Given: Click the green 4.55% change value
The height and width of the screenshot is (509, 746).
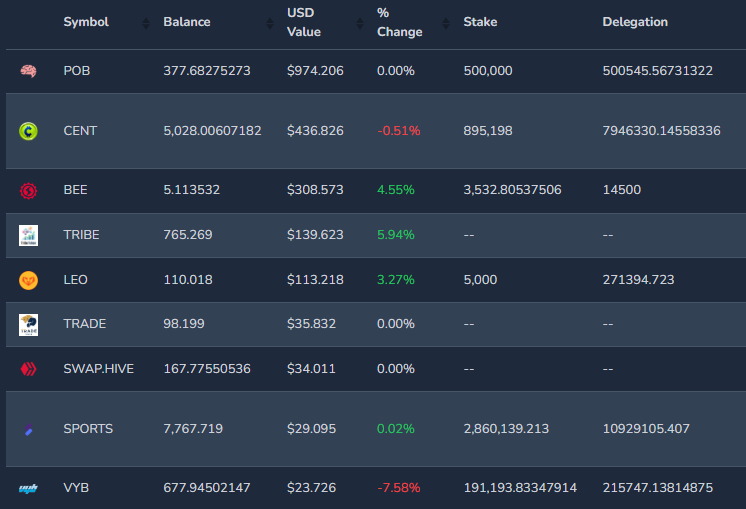Looking at the screenshot, I should click(x=396, y=190).
